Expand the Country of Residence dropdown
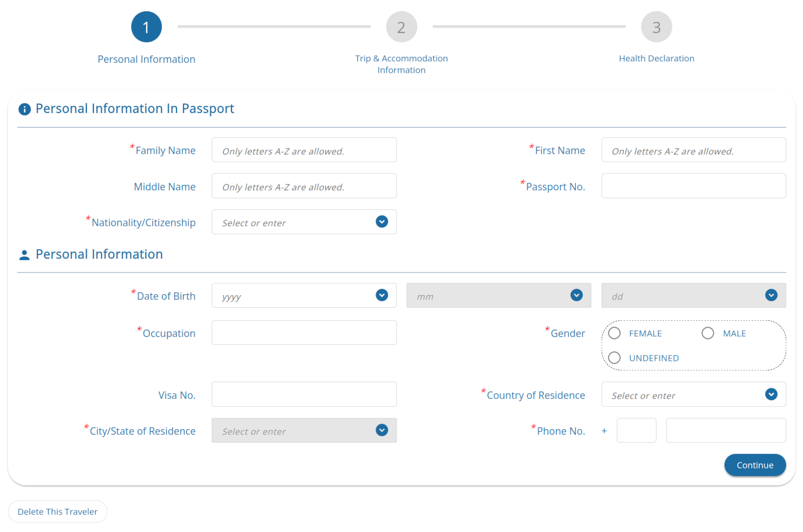This screenshot has height=532, width=803. pyautogui.click(x=693, y=395)
